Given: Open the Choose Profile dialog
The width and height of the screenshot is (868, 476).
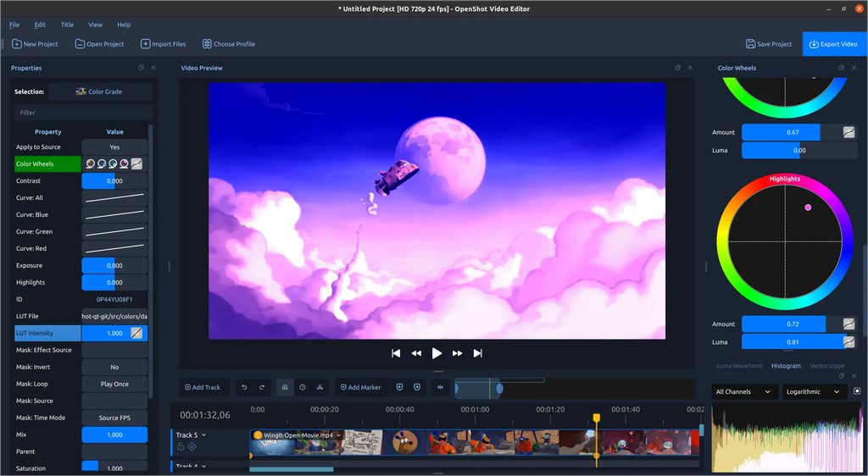Looking at the screenshot, I should coord(229,44).
